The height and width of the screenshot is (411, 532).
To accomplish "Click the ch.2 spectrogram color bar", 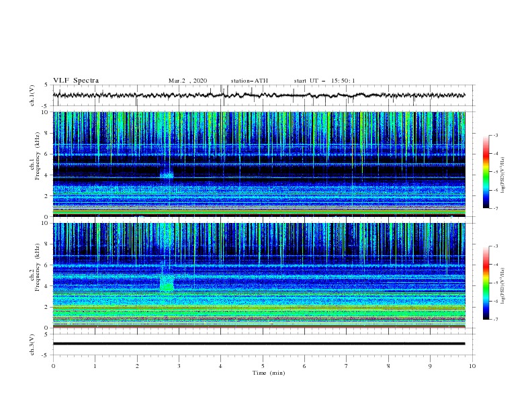I will click(486, 283).
